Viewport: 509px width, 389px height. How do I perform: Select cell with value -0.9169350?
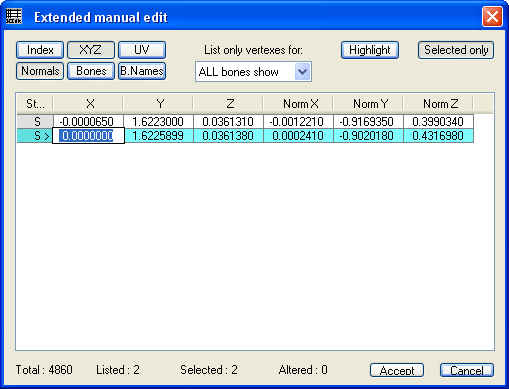(368, 121)
